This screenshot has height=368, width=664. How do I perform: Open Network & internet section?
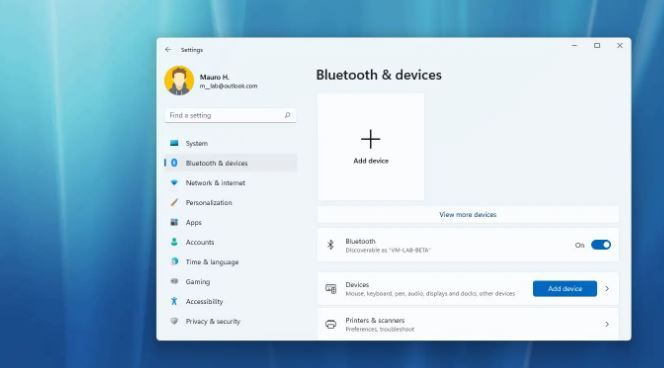pos(231,183)
